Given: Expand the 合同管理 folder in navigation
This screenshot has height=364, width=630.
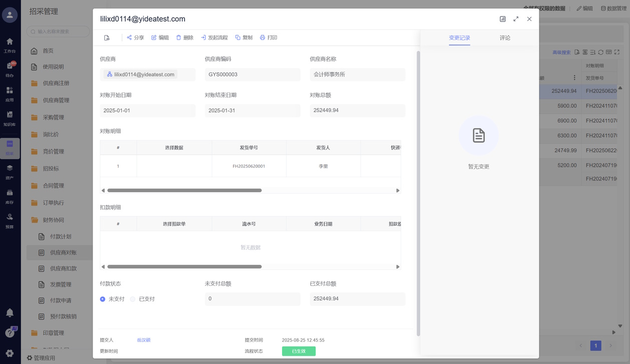Looking at the screenshot, I should tap(53, 186).
